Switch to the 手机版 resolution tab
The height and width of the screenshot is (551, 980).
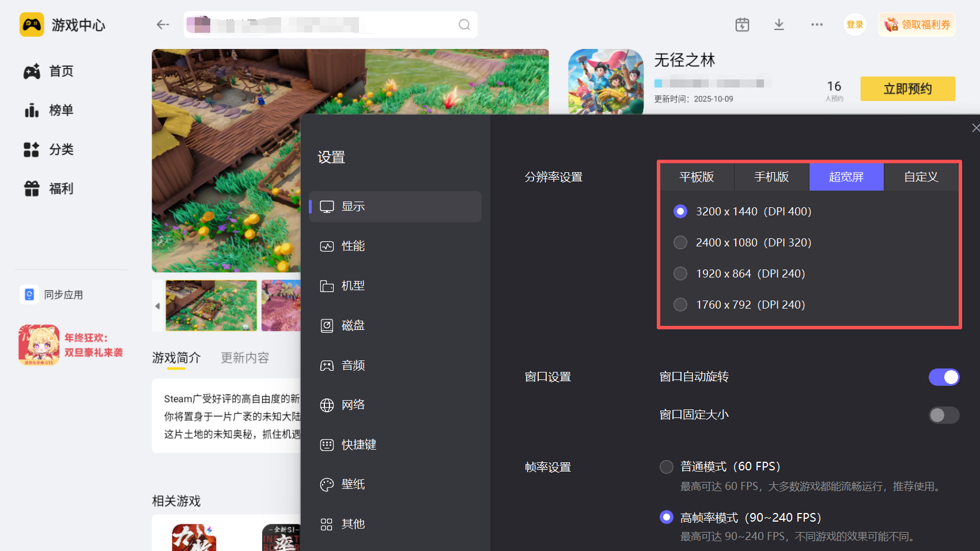771,177
